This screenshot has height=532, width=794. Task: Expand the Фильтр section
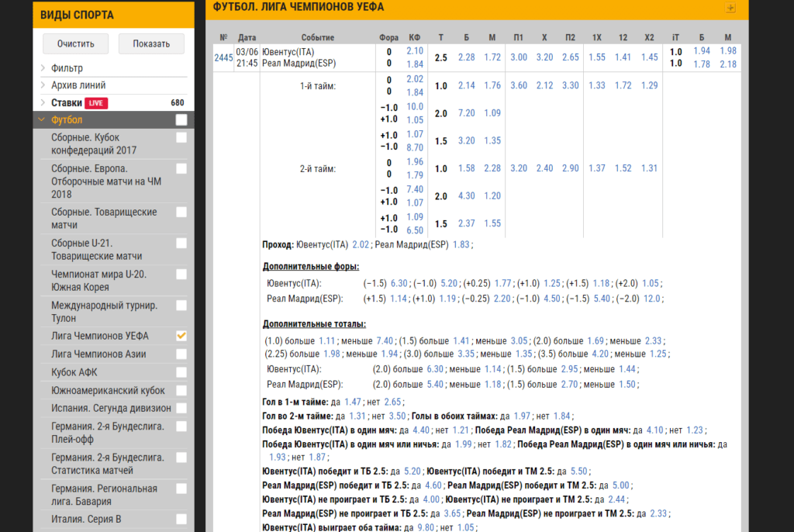(67, 68)
